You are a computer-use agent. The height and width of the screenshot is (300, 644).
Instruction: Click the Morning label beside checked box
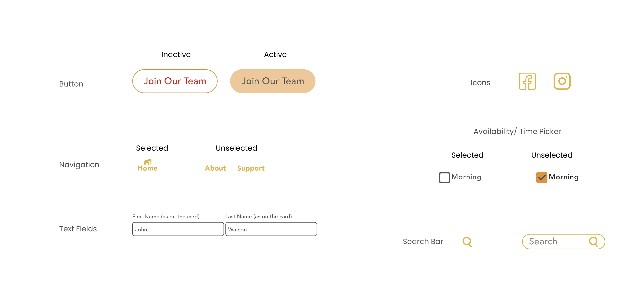point(563,177)
